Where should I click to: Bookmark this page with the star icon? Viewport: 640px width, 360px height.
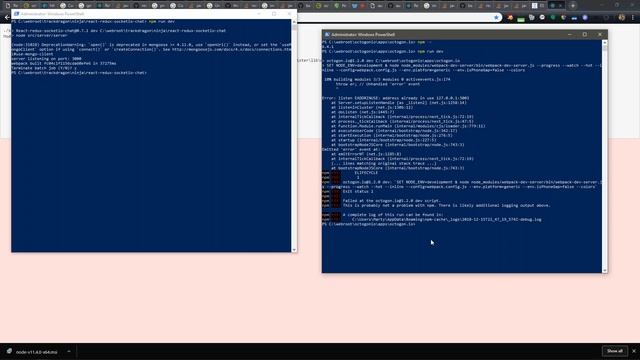click(x=496, y=18)
